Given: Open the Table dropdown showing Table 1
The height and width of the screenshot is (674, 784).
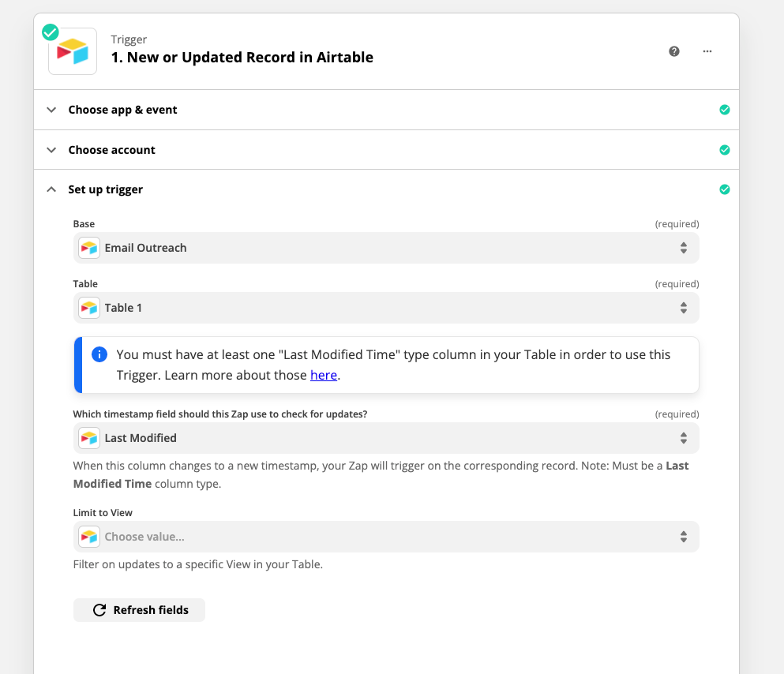Looking at the screenshot, I should click(x=386, y=308).
